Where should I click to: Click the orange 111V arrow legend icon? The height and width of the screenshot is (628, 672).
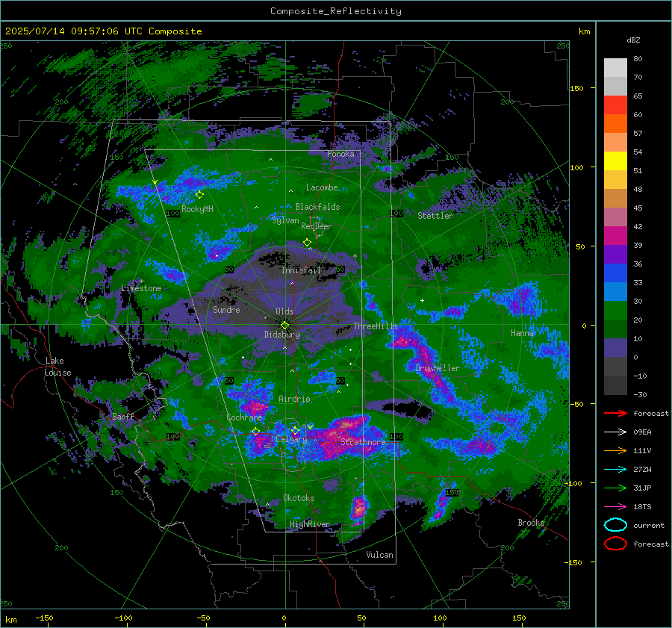pos(615,450)
